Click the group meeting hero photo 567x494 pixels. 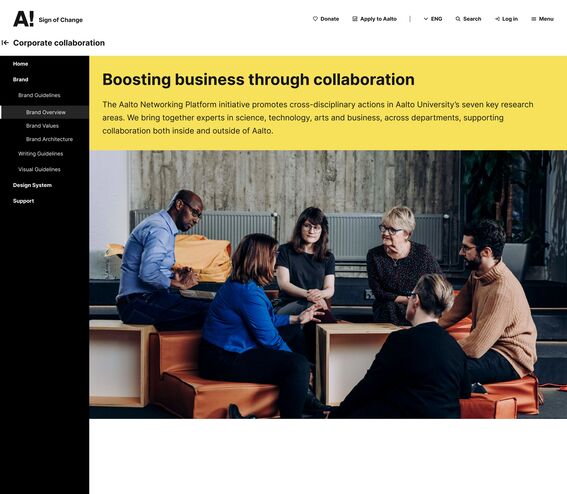click(x=328, y=285)
